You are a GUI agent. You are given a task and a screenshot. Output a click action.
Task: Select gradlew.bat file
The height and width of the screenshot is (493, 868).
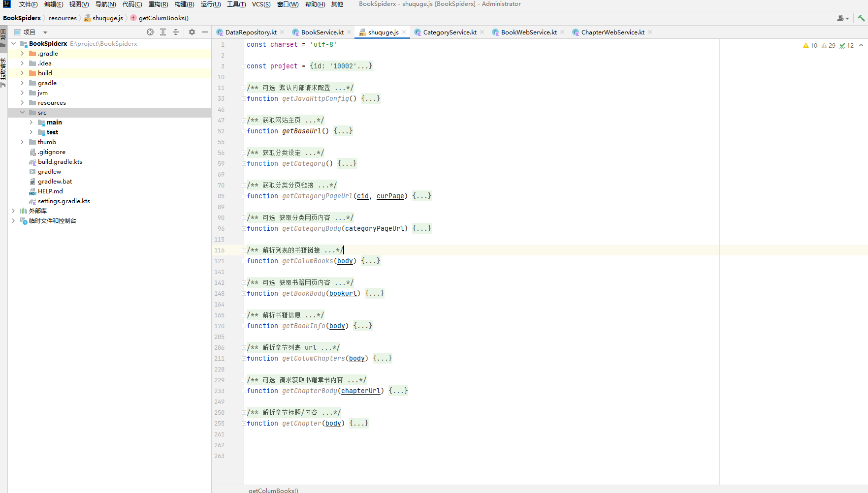55,181
